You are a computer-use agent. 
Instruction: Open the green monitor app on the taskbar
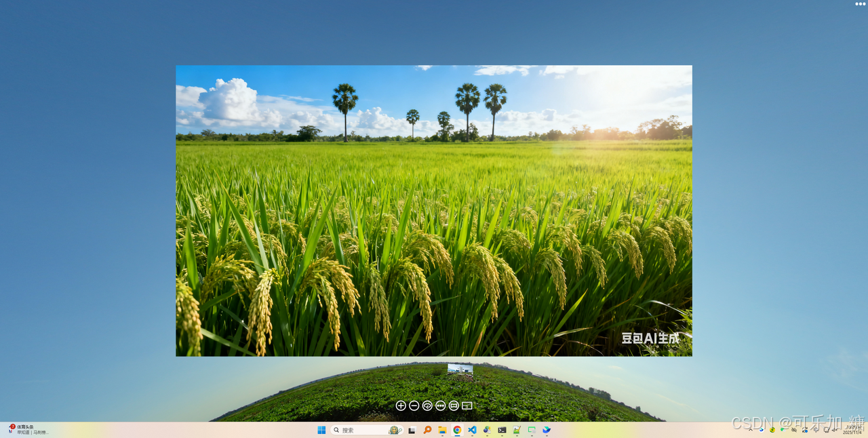[x=532, y=430]
